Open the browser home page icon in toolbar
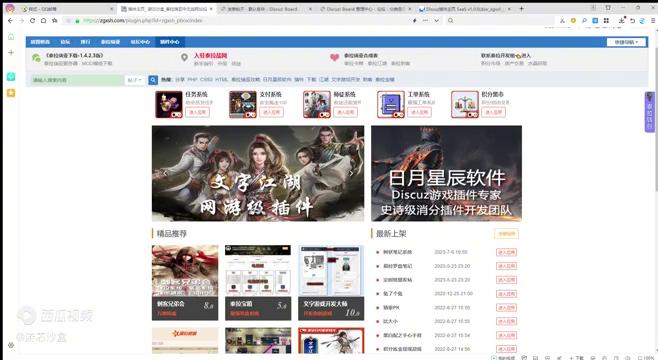658x360 pixels. [43, 20]
